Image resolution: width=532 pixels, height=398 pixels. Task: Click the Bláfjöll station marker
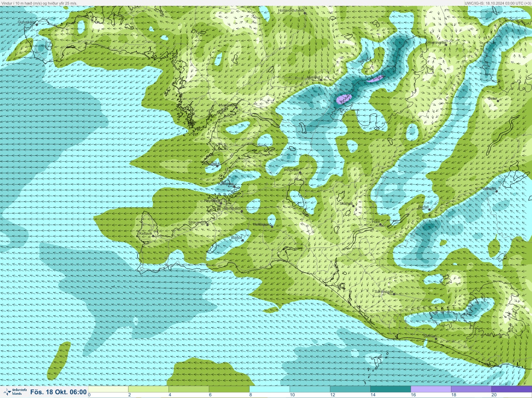[243, 240]
